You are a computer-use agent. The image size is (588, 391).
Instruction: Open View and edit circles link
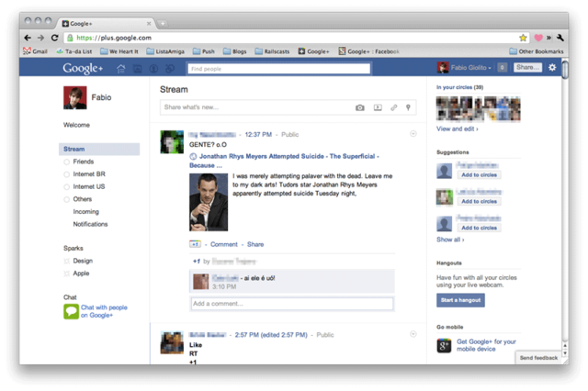coord(458,128)
